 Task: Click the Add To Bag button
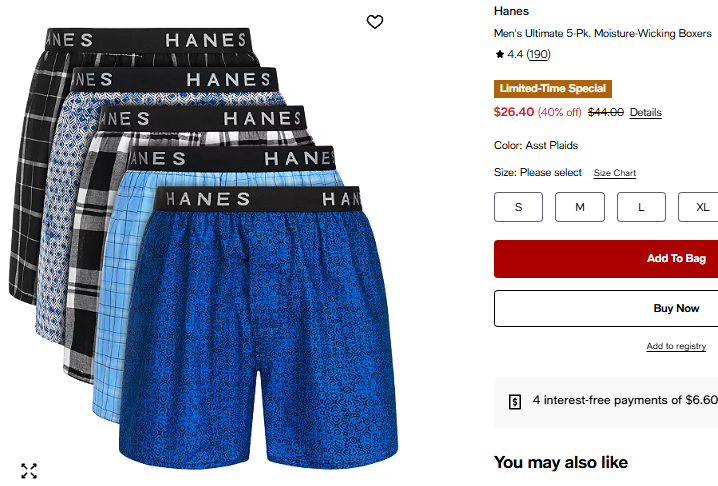606,259
